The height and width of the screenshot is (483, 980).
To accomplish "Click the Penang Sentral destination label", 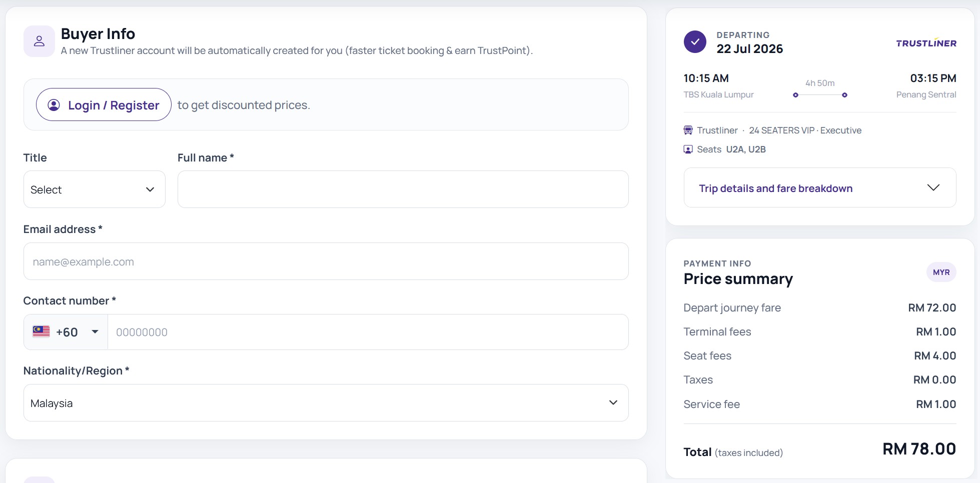I will [926, 94].
